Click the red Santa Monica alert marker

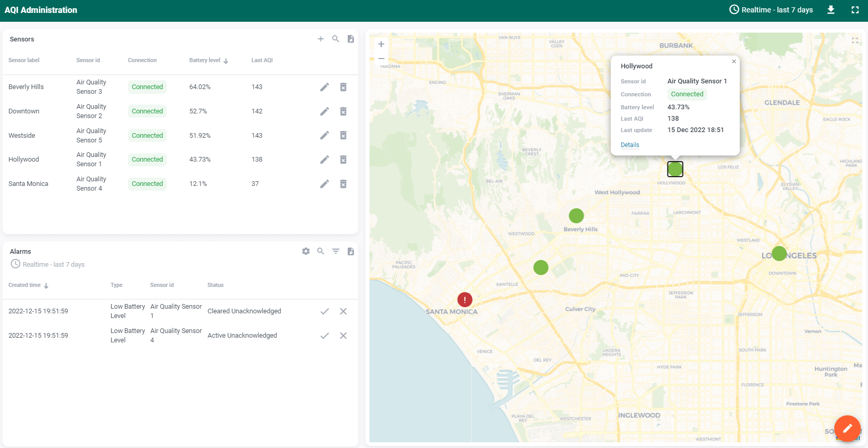click(465, 300)
